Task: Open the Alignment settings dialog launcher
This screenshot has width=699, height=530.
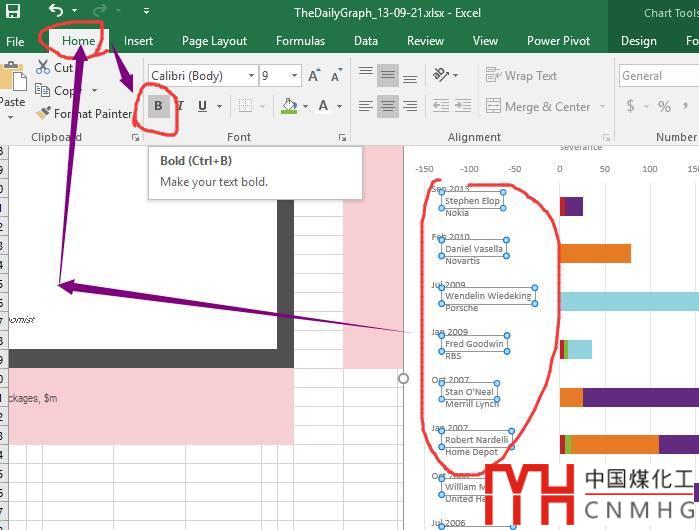Action: (x=606, y=138)
